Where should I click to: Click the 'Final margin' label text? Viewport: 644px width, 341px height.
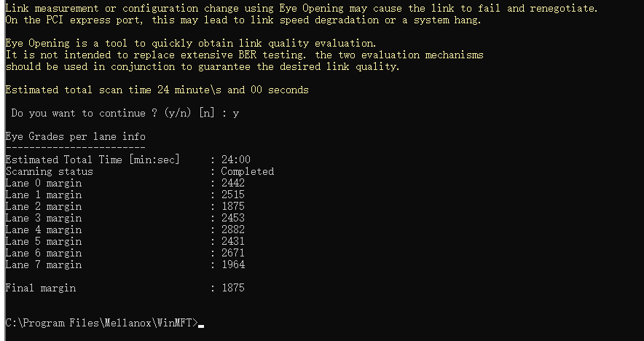click(x=40, y=289)
